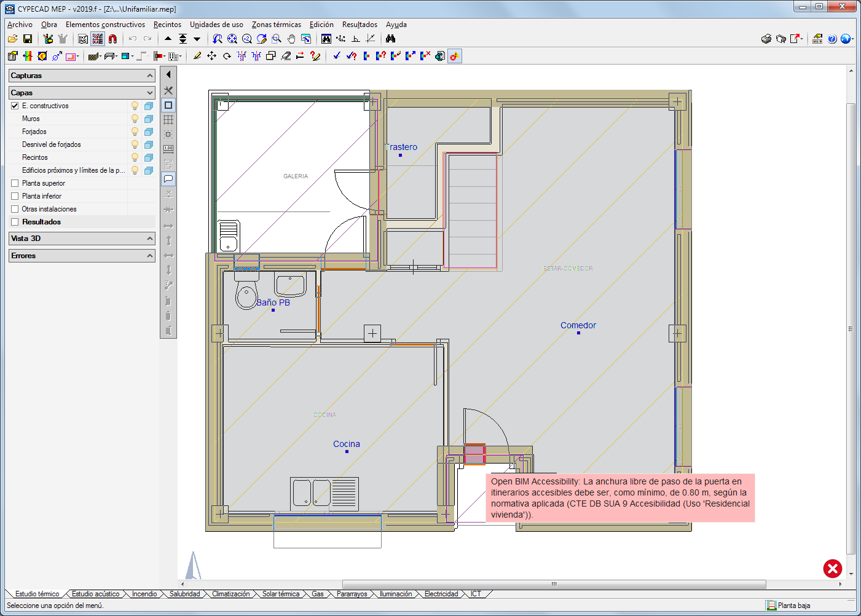Viewport: 861px width, 616px height.
Task: Toggle the grid icon in the side toolbar
Action: [x=168, y=120]
